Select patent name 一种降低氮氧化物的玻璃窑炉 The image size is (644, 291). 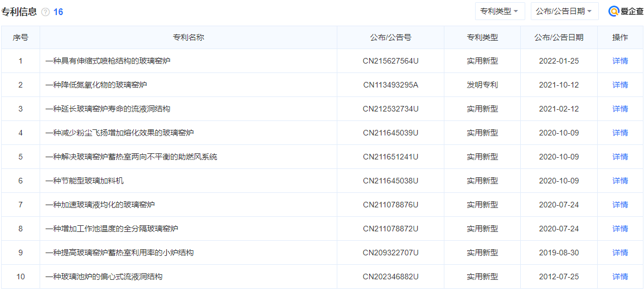(96, 85)
